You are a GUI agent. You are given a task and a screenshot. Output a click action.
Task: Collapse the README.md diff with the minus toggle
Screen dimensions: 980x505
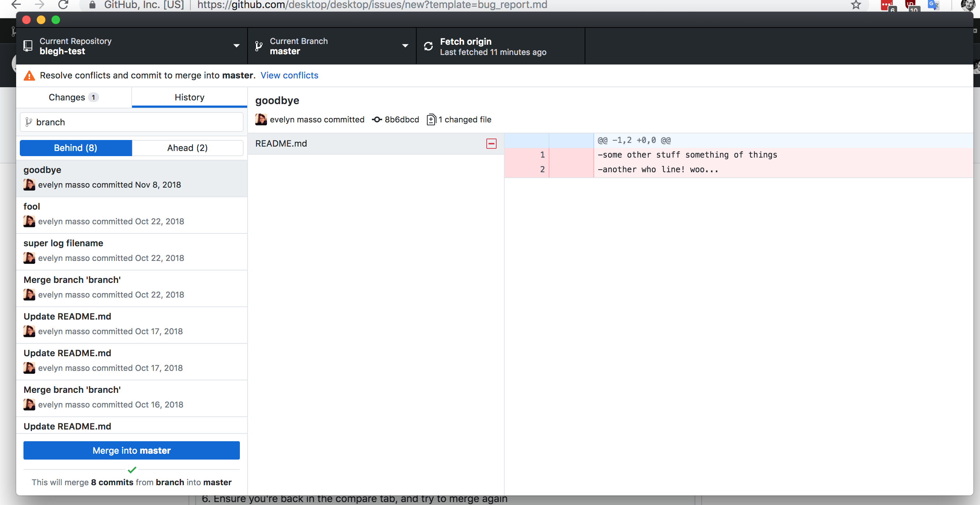coord(491,143)
